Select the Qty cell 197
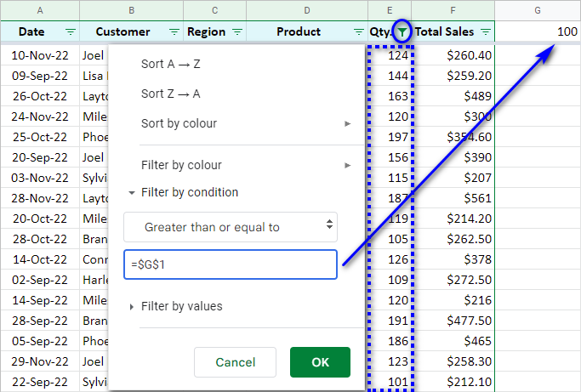 [390, 137]
